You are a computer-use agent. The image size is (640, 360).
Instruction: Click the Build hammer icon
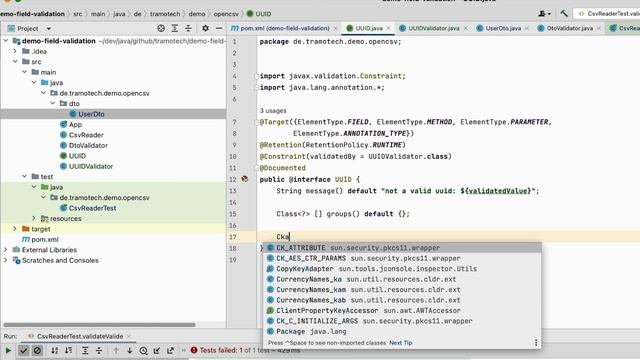[564, 13]
